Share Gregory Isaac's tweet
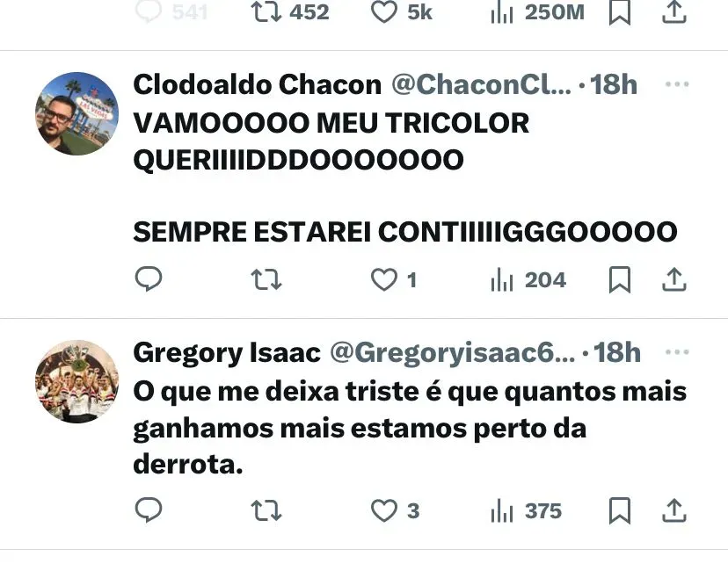Viewport: 728px width, 571px height. 673,510
